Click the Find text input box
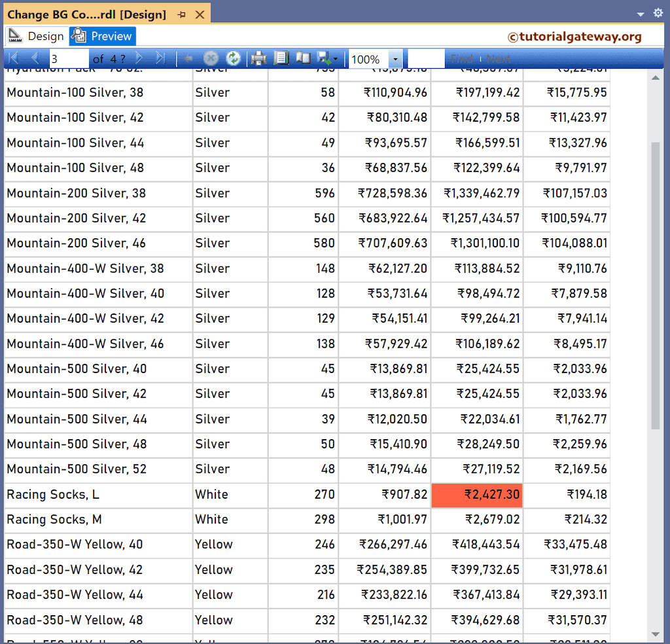670x644 pixels. coord(425,59)
